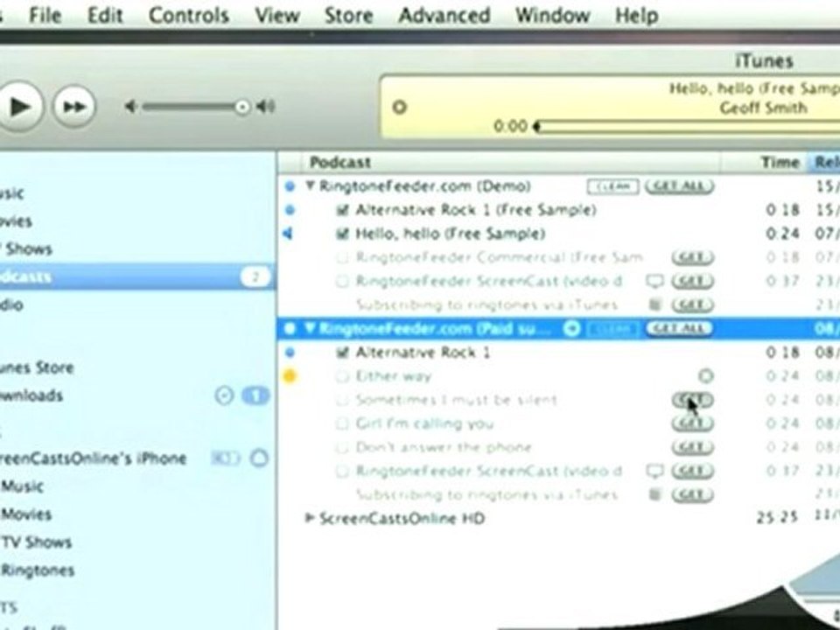Screen dimensions: 840x630
Task: Open the Window menu
Action: coord(552,16)
